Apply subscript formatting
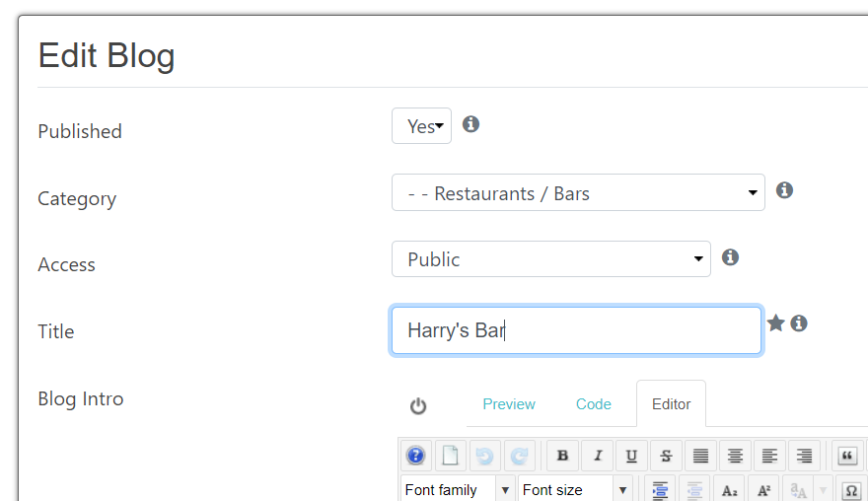 coord(729,490)
